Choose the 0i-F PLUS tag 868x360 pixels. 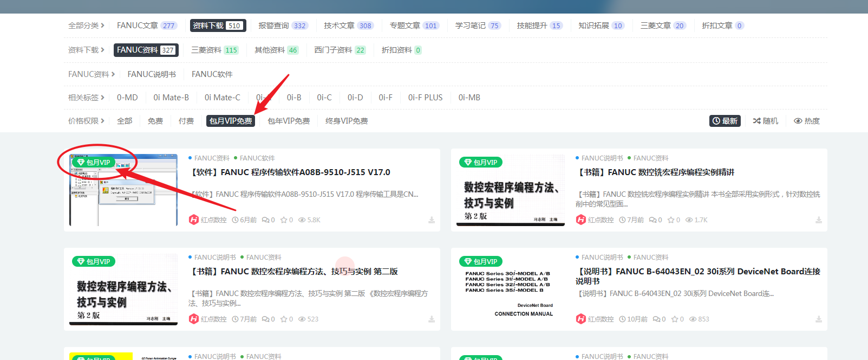coord(426,98)
